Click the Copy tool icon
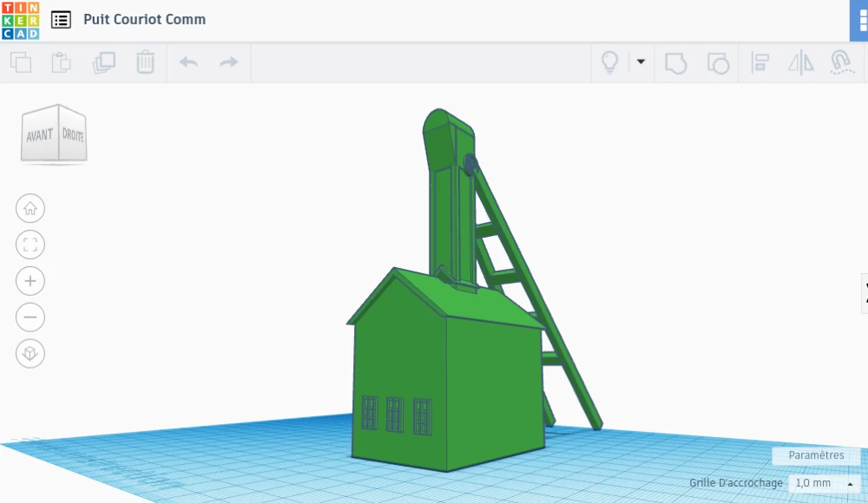 21,62
